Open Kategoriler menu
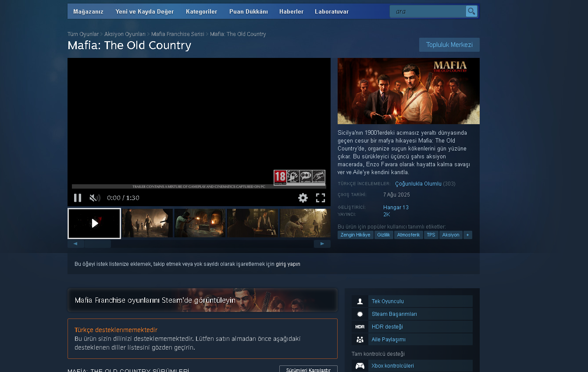The image size is (588, 372). [202, 12]
